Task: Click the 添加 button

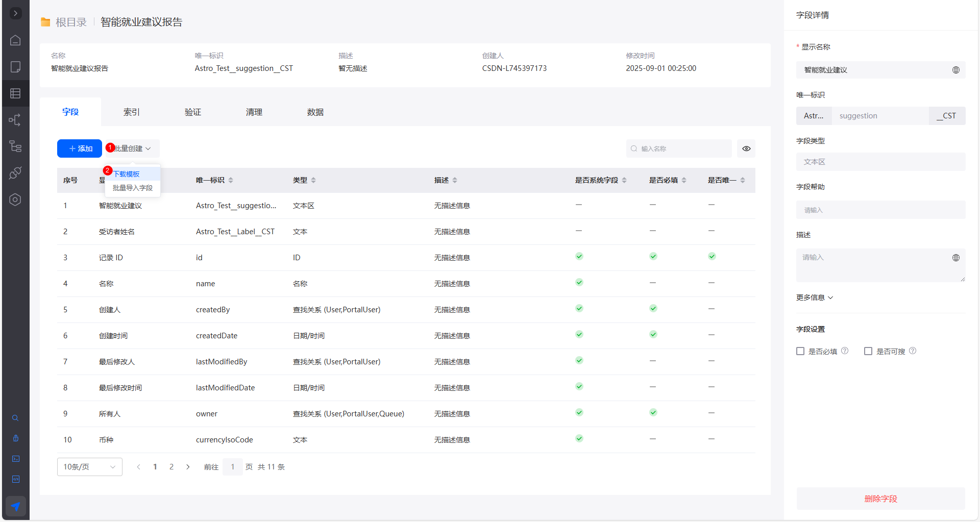Action: 80,148
